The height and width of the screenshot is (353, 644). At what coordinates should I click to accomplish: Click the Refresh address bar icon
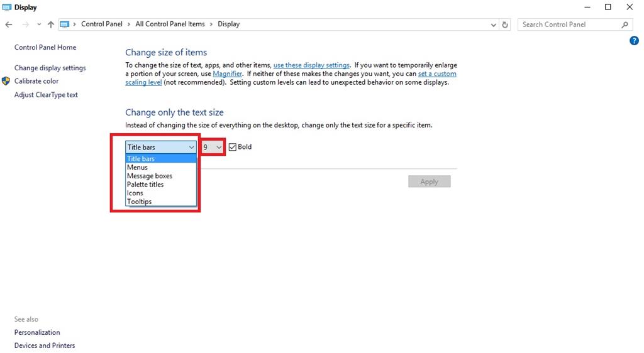[x=505, y=24]
